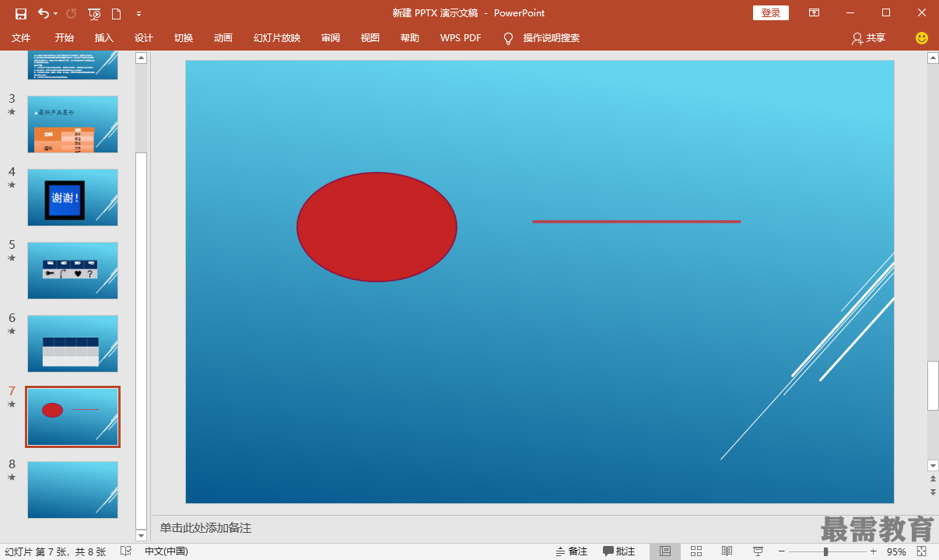This screenshot has width=939, height=560.
Task: Click 中文(中国) language indicator
Action: pyautogui.click(x=166, y=551)
